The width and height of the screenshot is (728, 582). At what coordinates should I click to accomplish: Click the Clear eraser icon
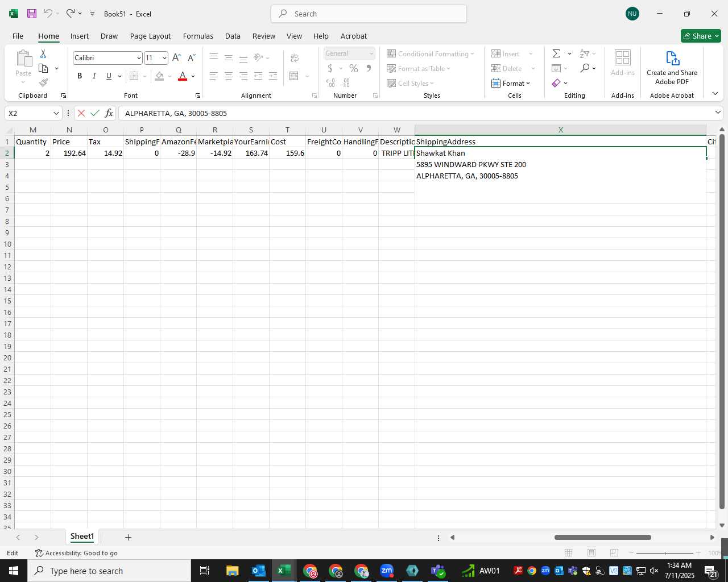(x=556, y=83)
